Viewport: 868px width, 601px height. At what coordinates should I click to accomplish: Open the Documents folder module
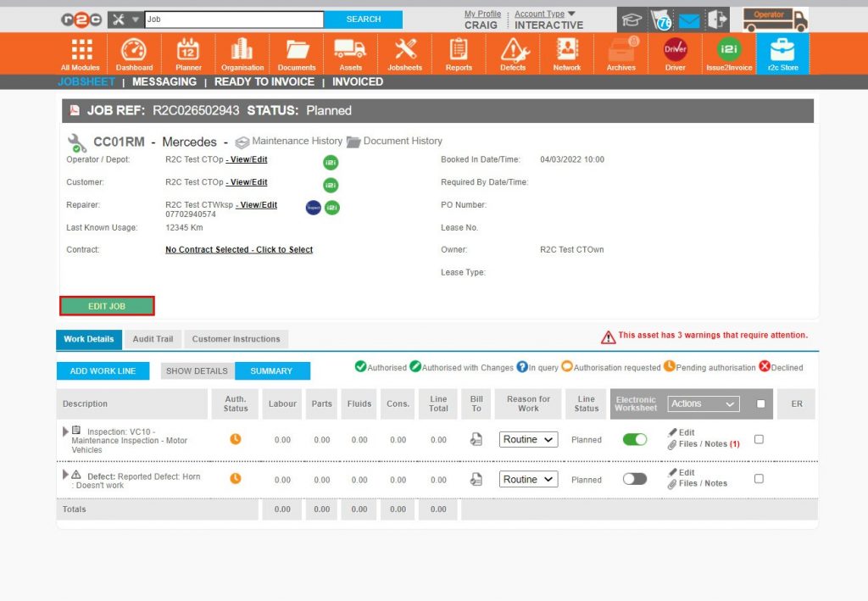[x=297, y=53]
